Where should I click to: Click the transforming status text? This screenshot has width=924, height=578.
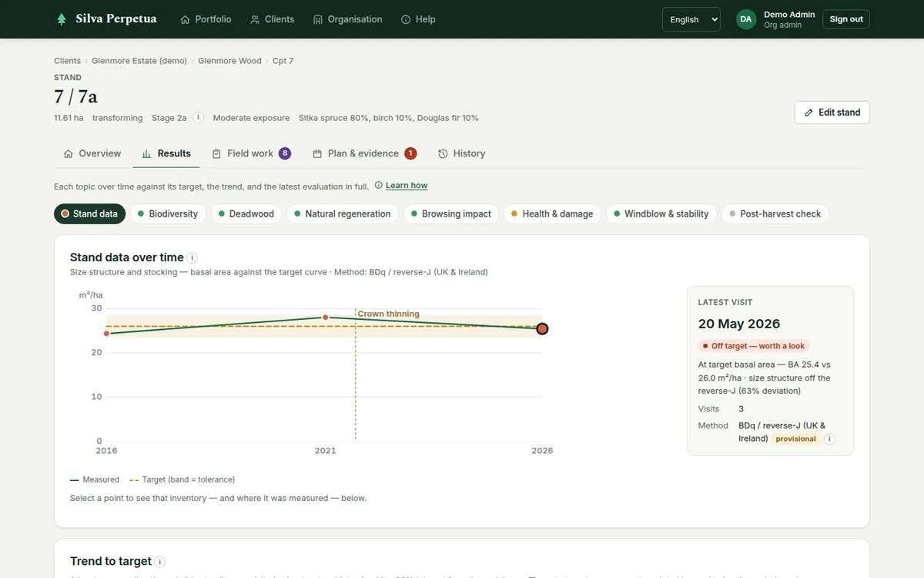tap(117, 118)
